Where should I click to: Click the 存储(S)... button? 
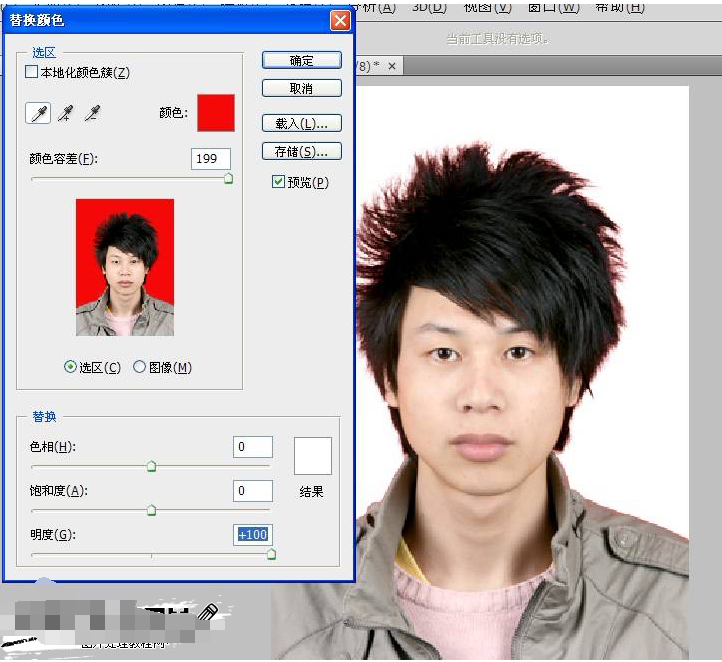[302, 151]
